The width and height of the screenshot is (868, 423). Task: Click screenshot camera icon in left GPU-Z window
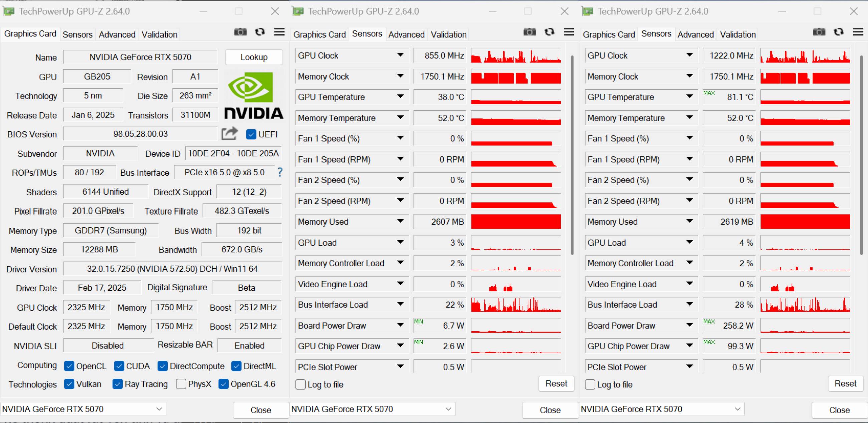(x=240, y=32)
